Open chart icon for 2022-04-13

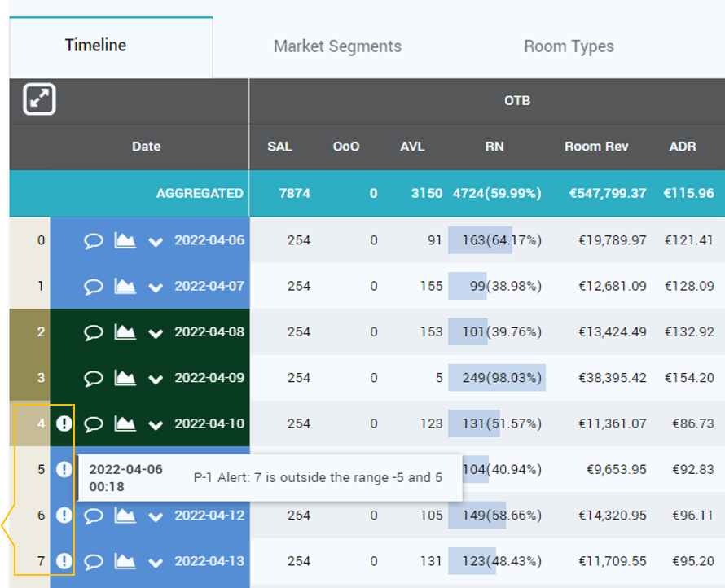[125, 561]
